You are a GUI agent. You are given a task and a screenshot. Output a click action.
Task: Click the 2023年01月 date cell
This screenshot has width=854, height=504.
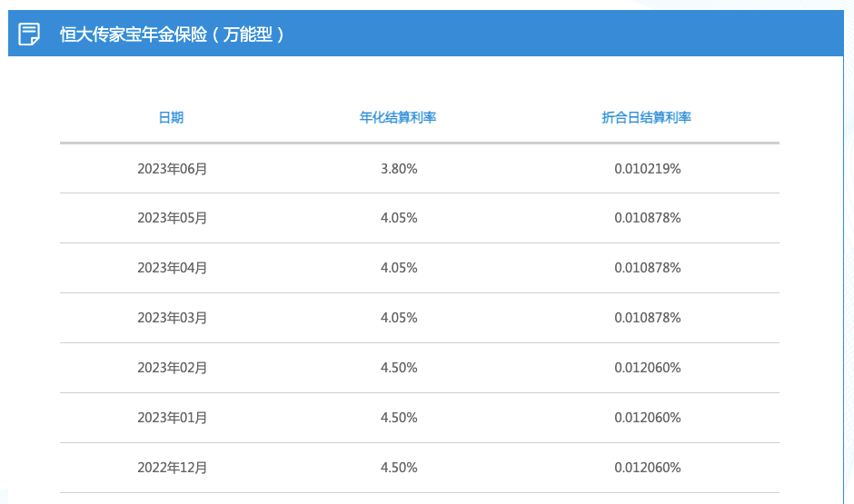(x=172, y=418)
